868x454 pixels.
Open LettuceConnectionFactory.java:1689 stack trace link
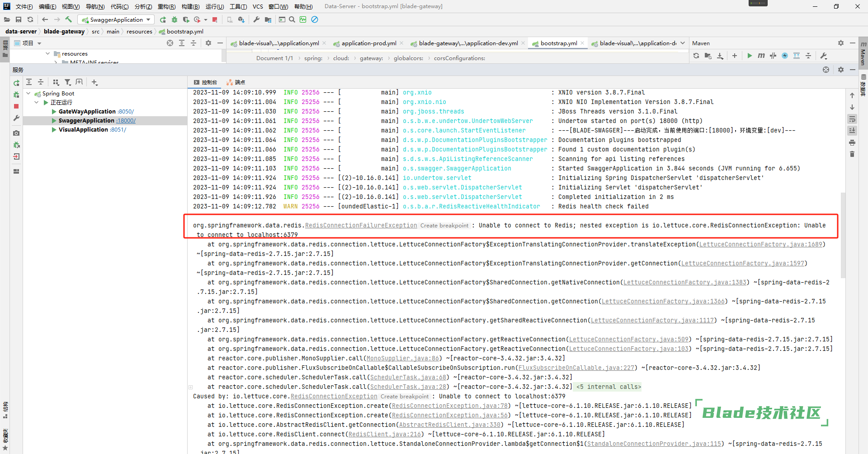click(761, 244)
